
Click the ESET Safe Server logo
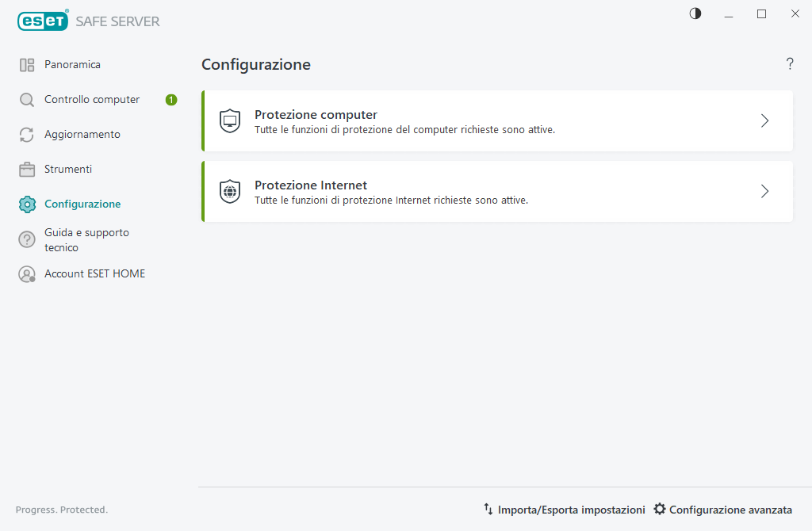tap(88, 21)
